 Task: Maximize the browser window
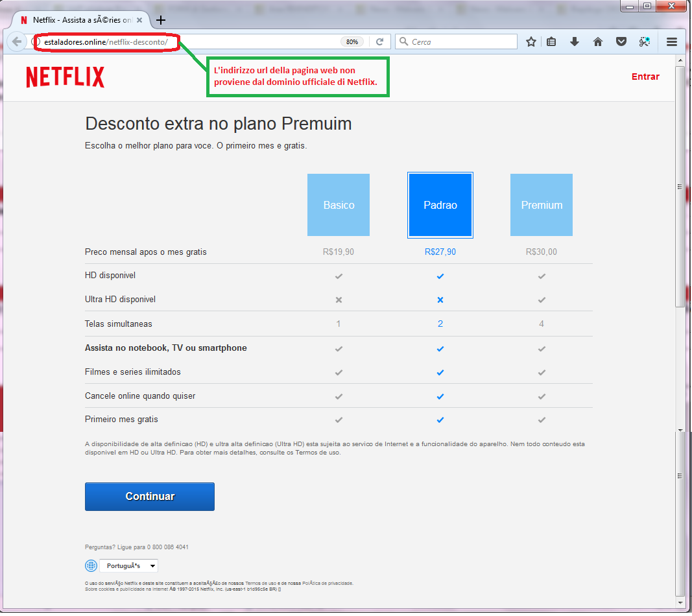point(647,6)
